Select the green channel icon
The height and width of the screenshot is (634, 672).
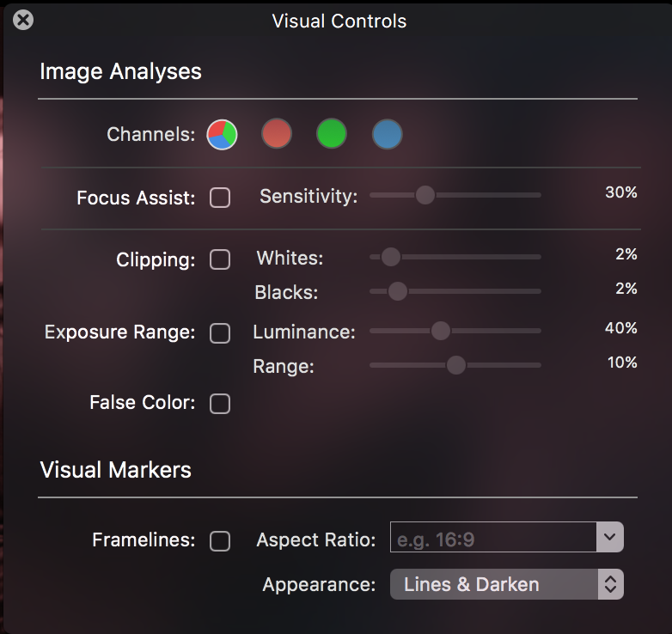[x=332, y=134]
